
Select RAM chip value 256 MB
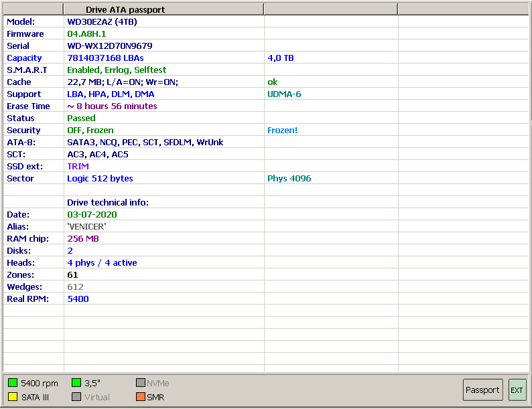point(83,239)
